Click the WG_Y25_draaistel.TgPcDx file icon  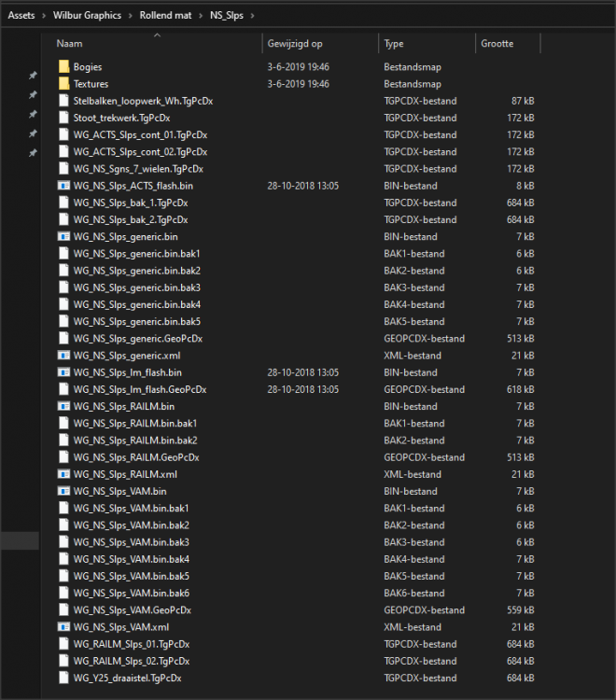coord(63,678)
